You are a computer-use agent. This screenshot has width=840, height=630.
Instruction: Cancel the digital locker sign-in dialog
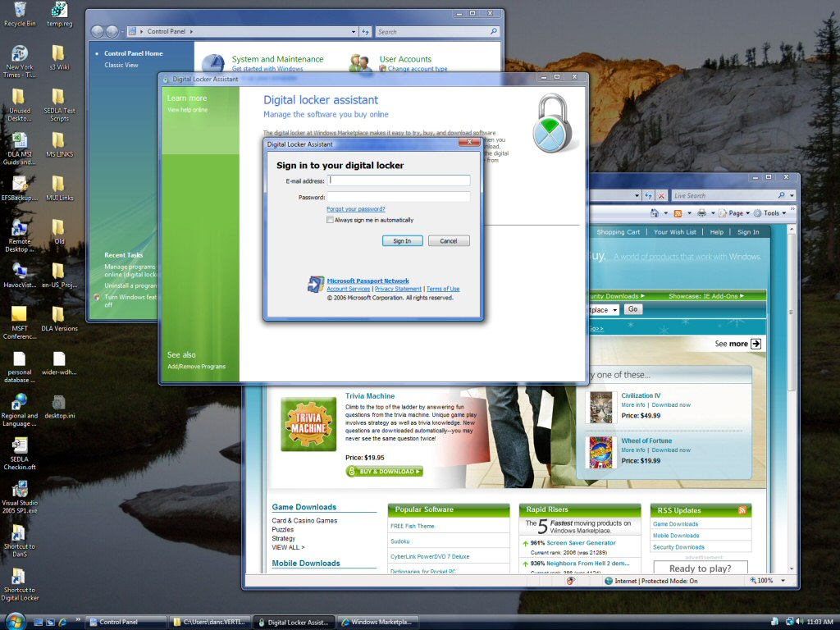point(449,241)
